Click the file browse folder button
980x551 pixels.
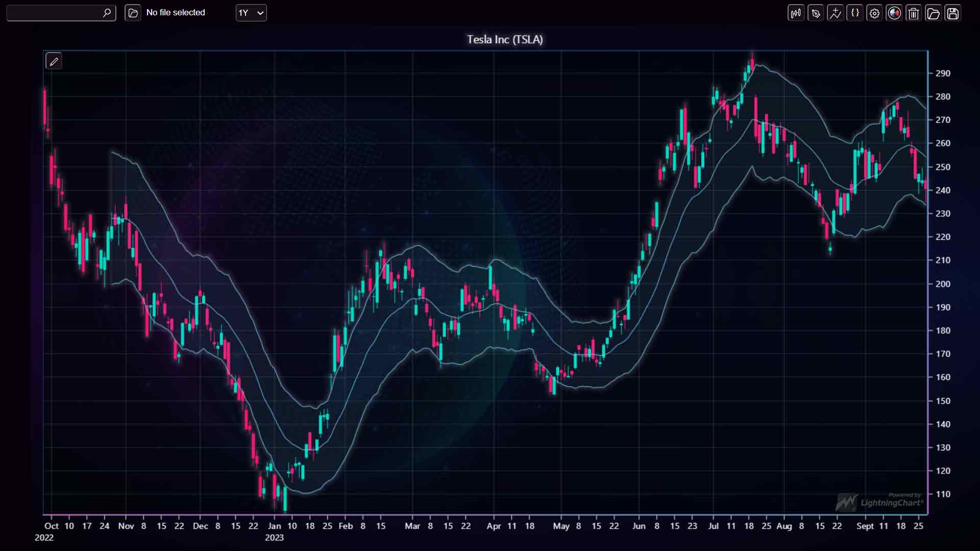tap(133, 13)
